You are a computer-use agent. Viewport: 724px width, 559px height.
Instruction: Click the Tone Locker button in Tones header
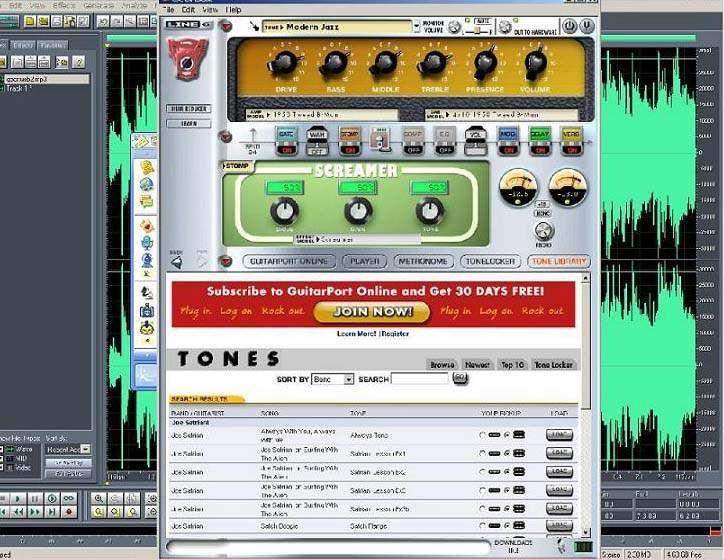553,365
